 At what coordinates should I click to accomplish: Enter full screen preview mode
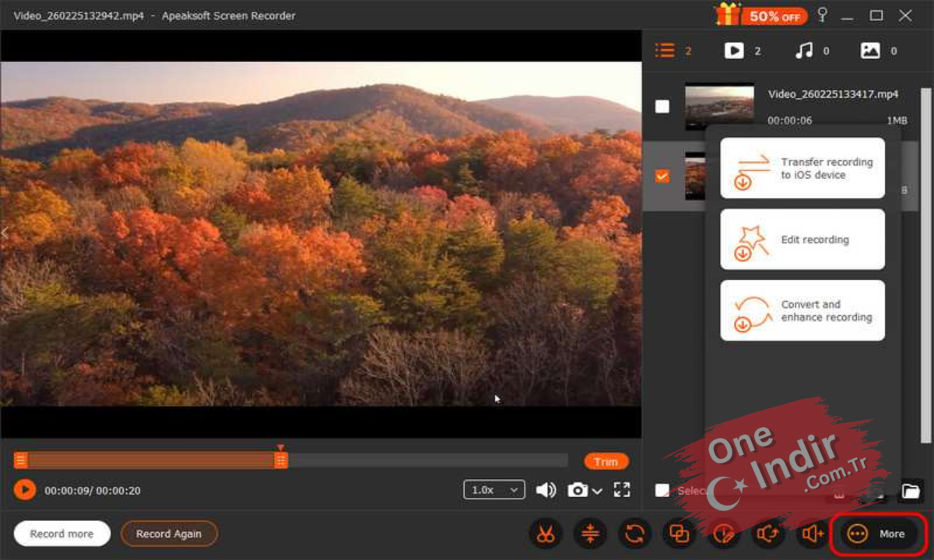pos(621,490)
